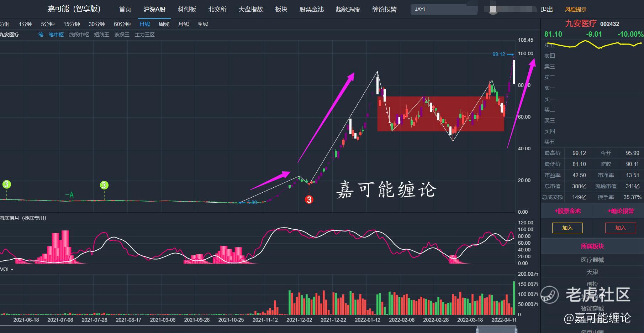Click the +股票金池 button in side panel
The image size is (644, 333).
click(x=568, y=211)
